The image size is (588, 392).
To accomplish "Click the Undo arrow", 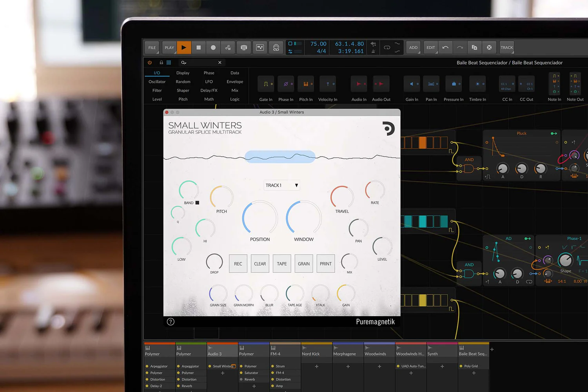I will coord(445,47).
